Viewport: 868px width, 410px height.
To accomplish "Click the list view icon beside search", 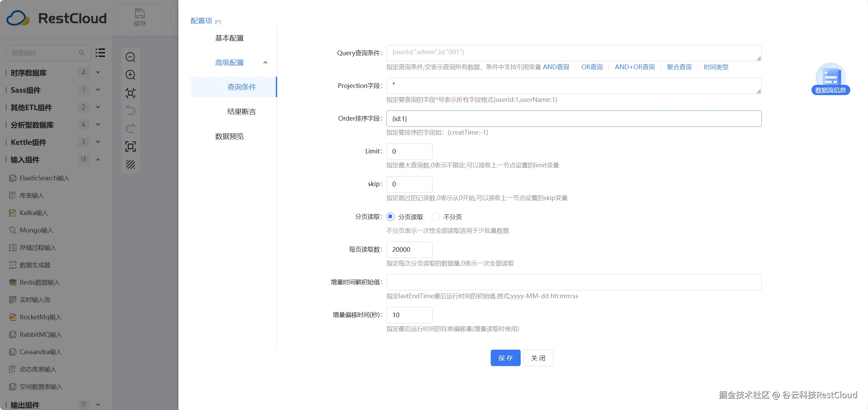I will (100, 52).
